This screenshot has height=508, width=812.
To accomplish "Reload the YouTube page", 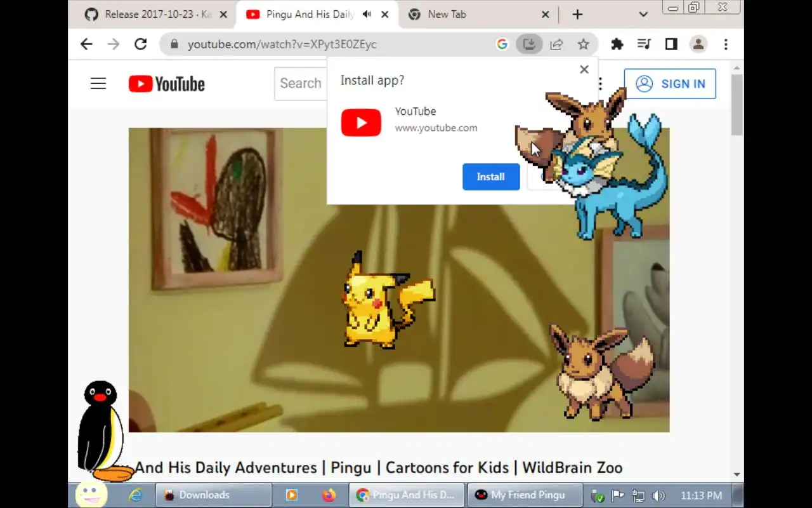I will pos(141,44).
